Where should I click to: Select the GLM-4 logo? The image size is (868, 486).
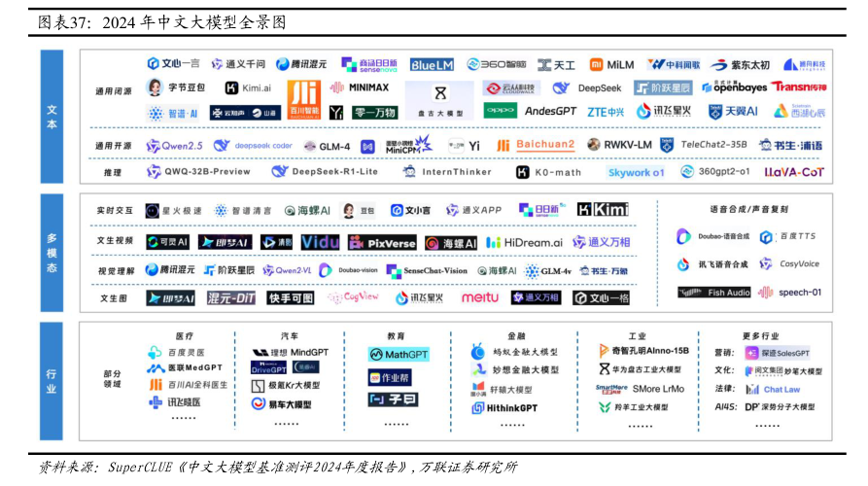(x=327, y=146)
